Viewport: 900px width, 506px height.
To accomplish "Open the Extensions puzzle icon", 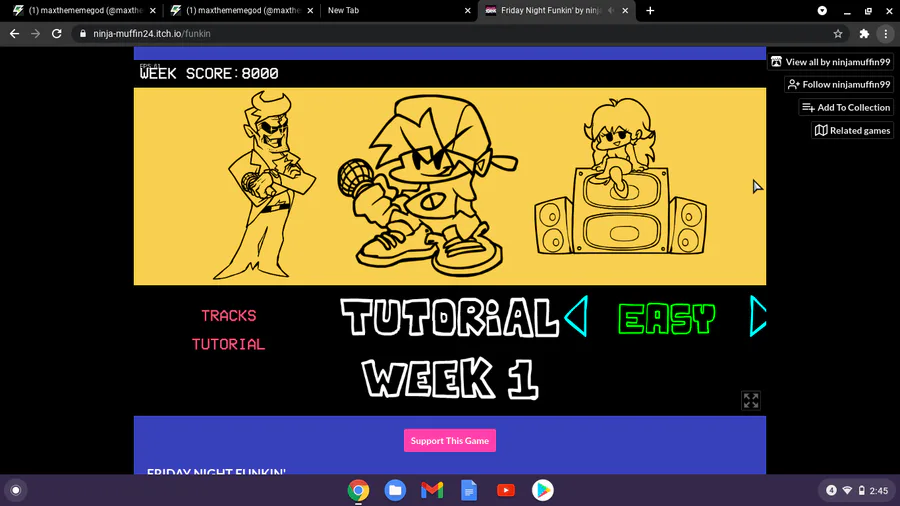I will (x=864, y=34).
